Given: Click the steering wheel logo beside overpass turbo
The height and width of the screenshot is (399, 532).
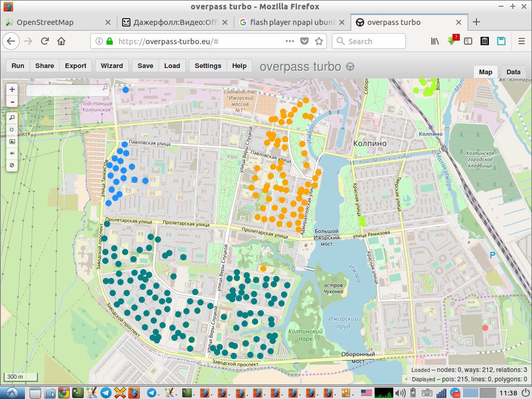Looking at the screenshot, I should coord(350,66).
